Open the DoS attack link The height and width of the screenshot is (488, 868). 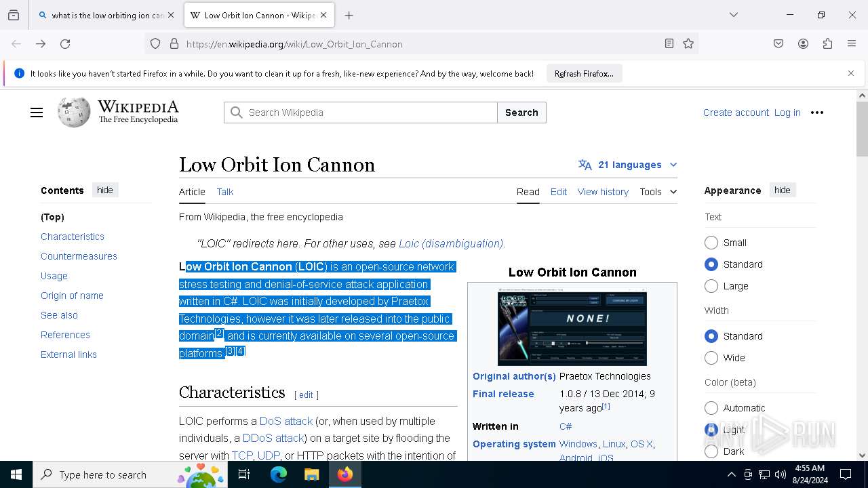(286, 421)
